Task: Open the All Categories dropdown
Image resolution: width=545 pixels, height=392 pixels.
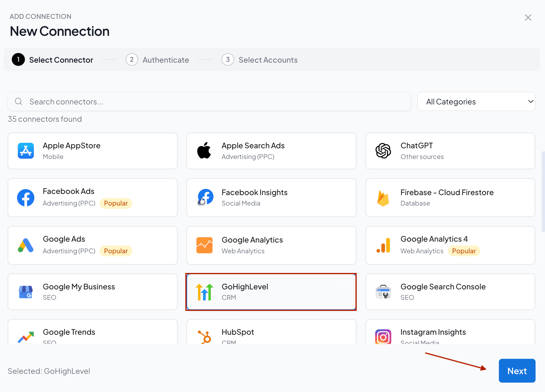Action: [476, 101]
